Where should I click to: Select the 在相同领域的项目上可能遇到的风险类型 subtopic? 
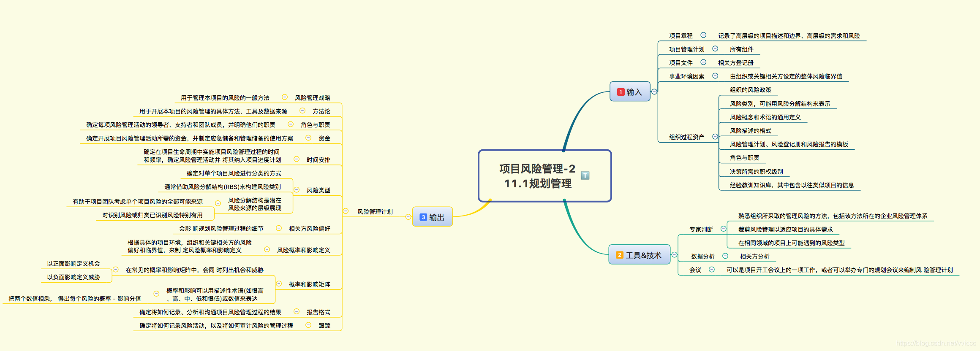[x=792, y=243]
